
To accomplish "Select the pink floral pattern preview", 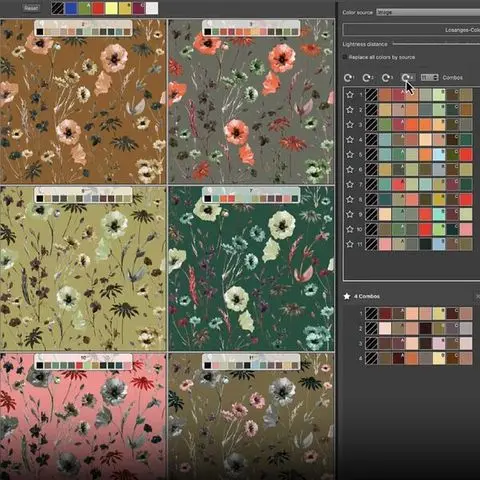I will coord(83,417).
